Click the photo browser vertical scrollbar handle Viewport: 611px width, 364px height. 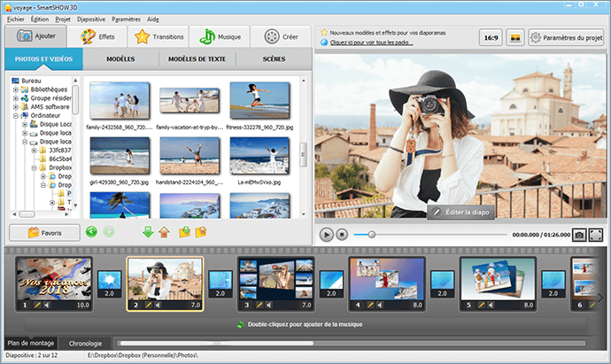pos(303,154)
